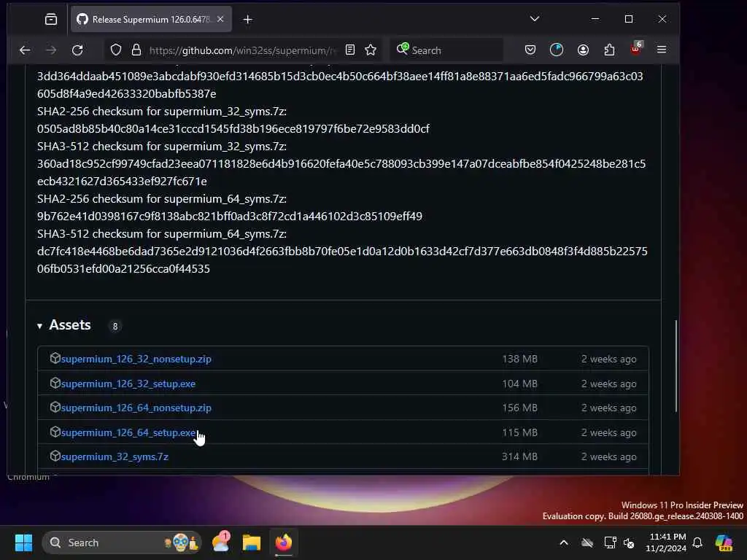Viewport: 747px width, 560px height.
Task: View site security lock information
Action: (x=136, y=50)
